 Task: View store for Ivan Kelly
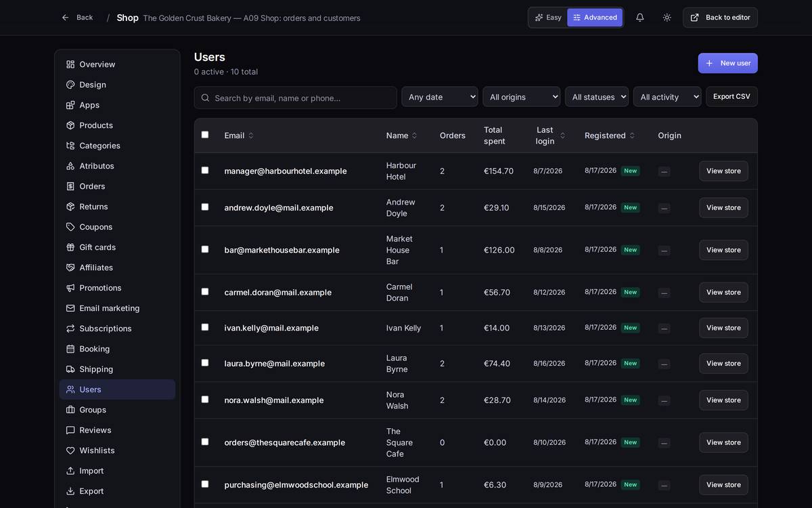(723, 328)
